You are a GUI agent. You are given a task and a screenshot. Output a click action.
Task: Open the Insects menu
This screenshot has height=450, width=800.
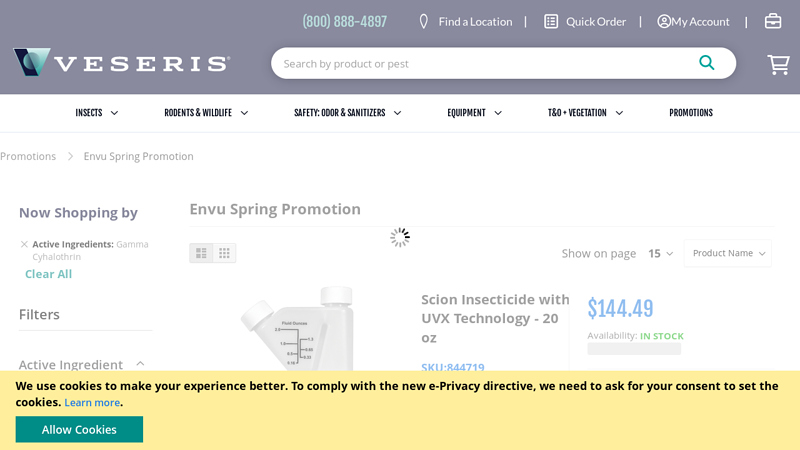click(x=97, y=113)
